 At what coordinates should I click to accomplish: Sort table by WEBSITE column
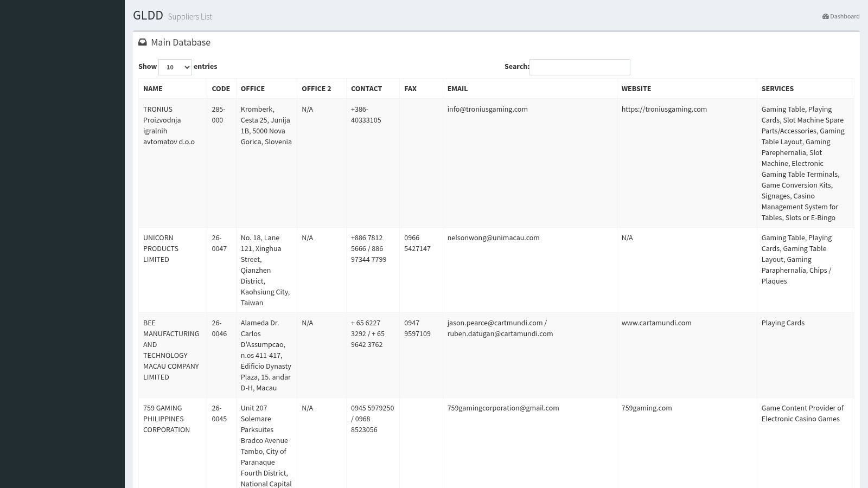pos(687,88)
